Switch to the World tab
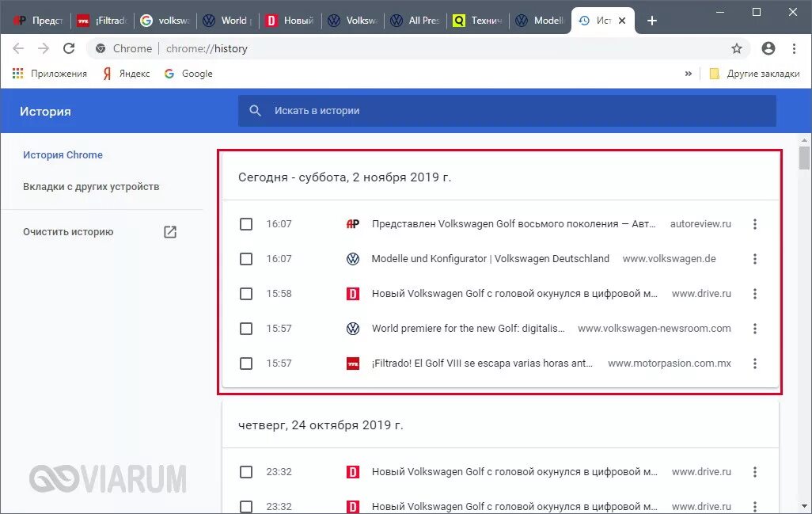The height and width of the screenshot is (514, 812). coord(228,21)
